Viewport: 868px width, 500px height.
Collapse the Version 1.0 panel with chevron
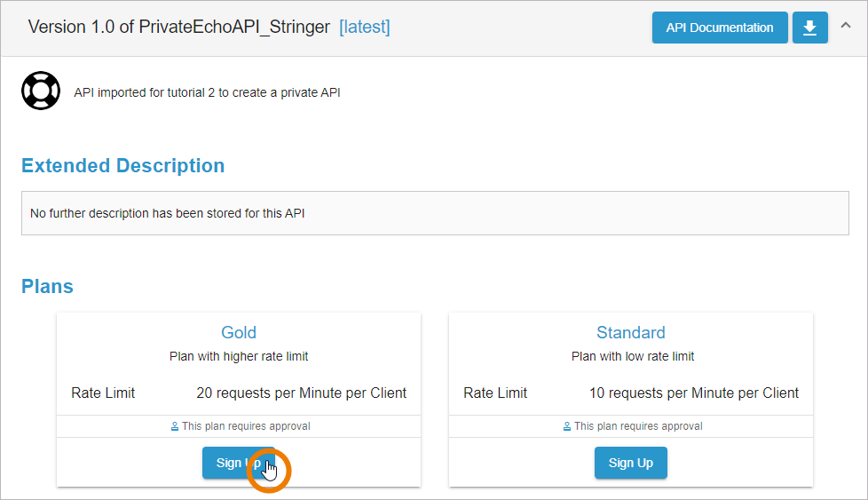[846, 26]
